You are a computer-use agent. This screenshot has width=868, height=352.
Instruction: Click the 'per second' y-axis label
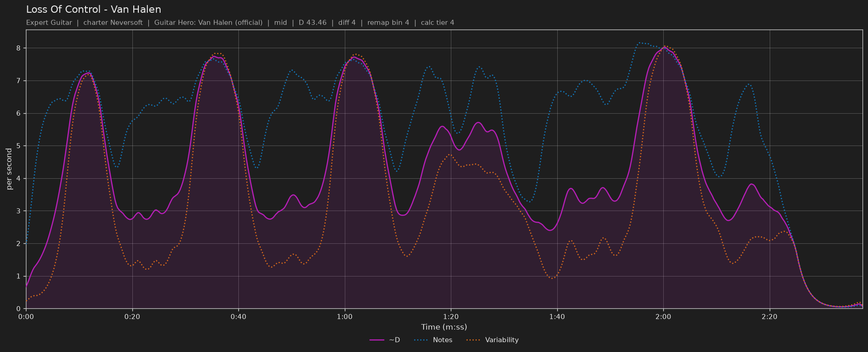pos(9,169)
